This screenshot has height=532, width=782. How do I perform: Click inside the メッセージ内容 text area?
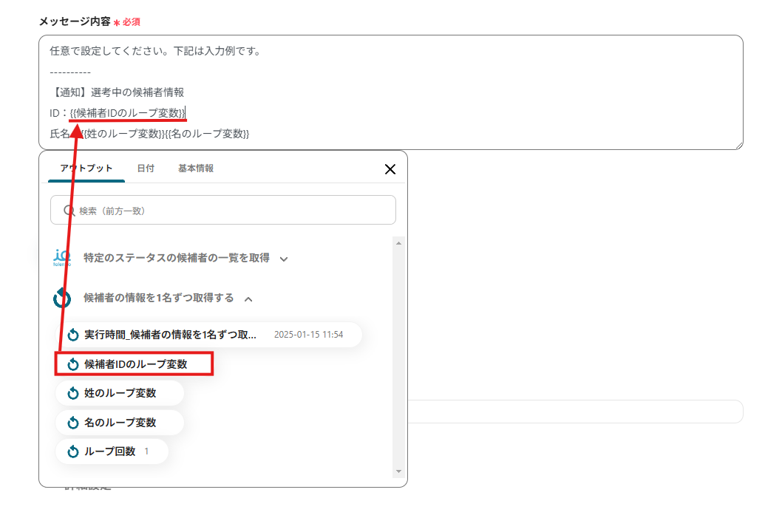(391, 92)
